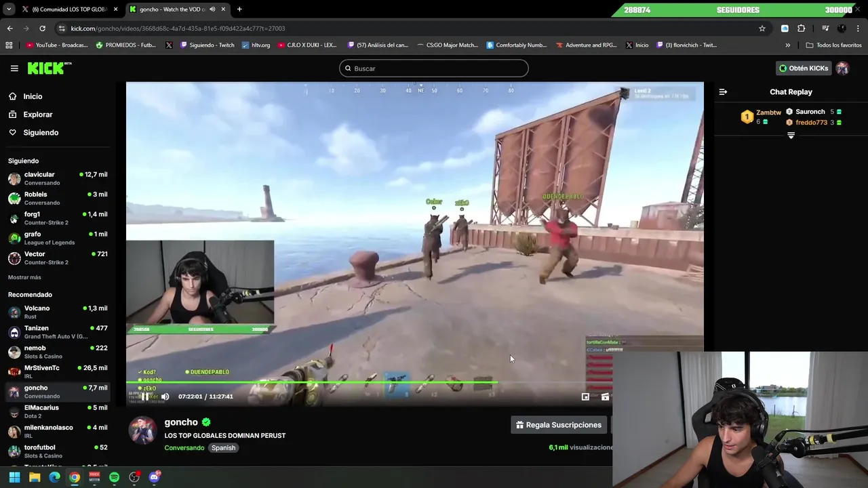Open File Explorer from the taskbar
The height and width of the screenshot is (488, 868).
pyautogui.click(x=35, y=477)
